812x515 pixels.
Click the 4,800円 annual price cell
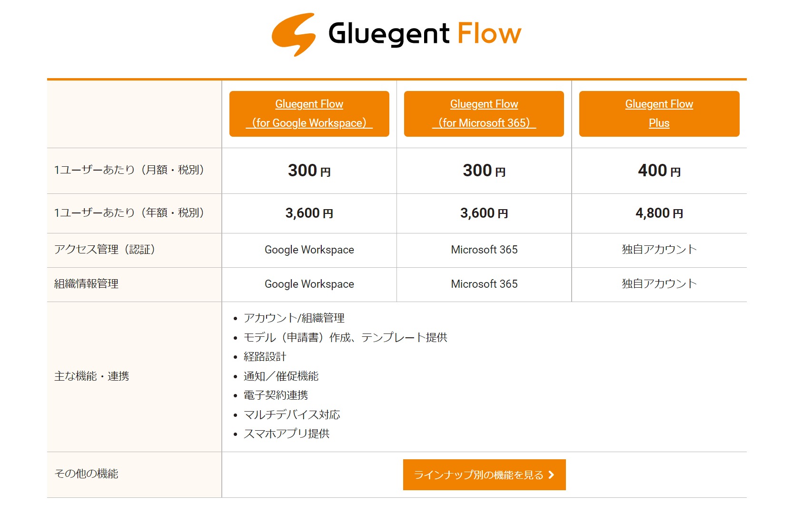click(x=659, y=213)
